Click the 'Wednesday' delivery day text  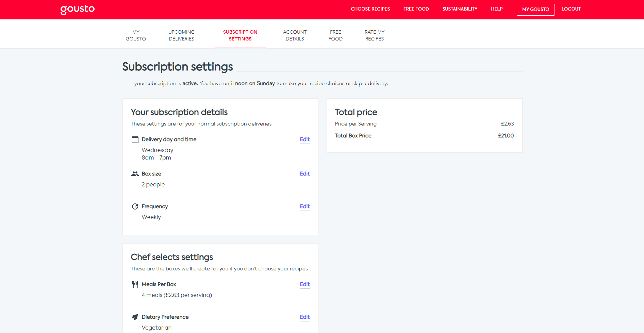158,150
